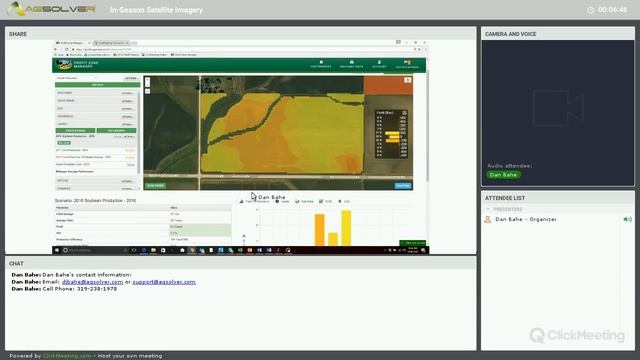This screenshot has width=640, height=360.
Task: Open the options dropdown on the third gray list row
Action: [127, 109]
